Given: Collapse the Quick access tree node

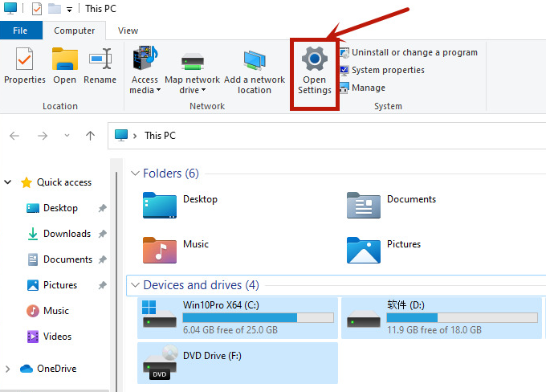Looking at the screenshot, I should (x=8, y=182).
